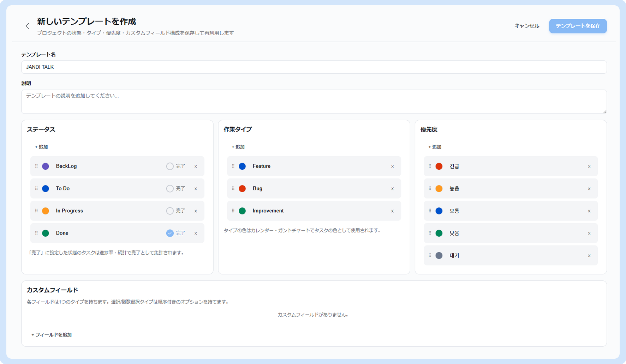The image size is (626, 364).
Task: Delete the 대기 priority row
Action: [589, 256]
